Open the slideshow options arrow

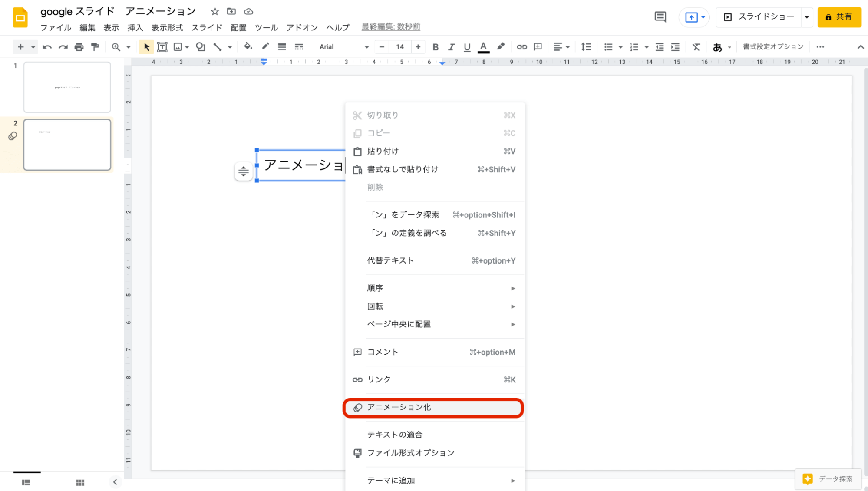tap(807, 17)
